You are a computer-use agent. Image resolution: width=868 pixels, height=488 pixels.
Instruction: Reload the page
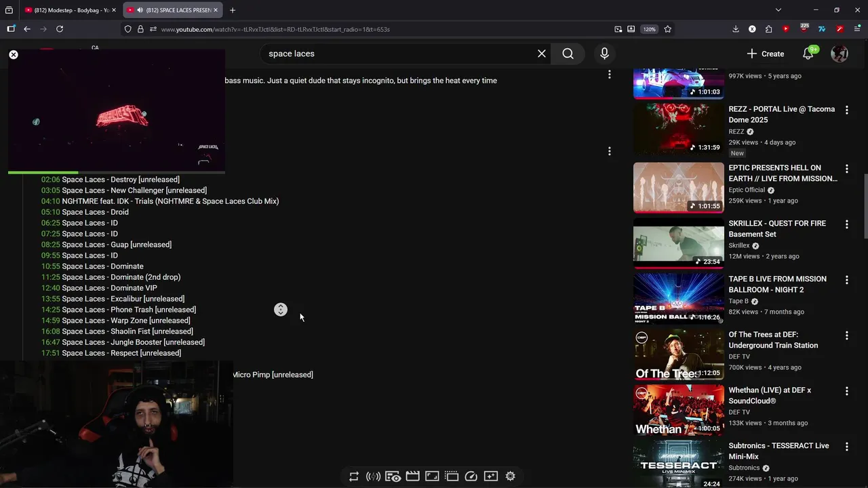click(60, 29)
